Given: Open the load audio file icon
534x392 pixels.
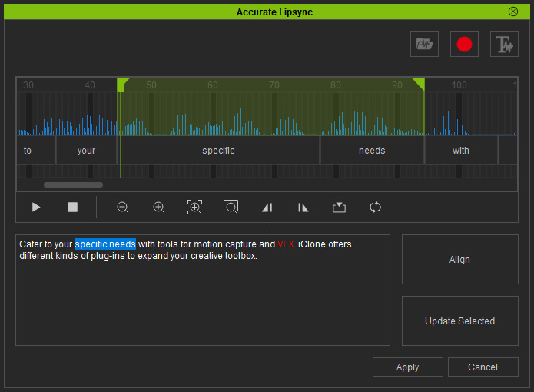Looking at the screenshot, I should click(424, 44).
